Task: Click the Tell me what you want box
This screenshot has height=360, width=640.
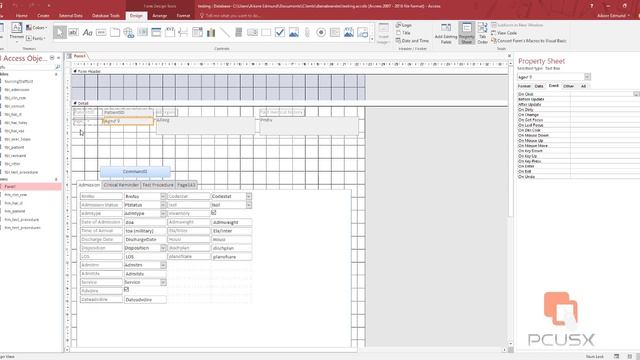Action: tap(231, 16)
